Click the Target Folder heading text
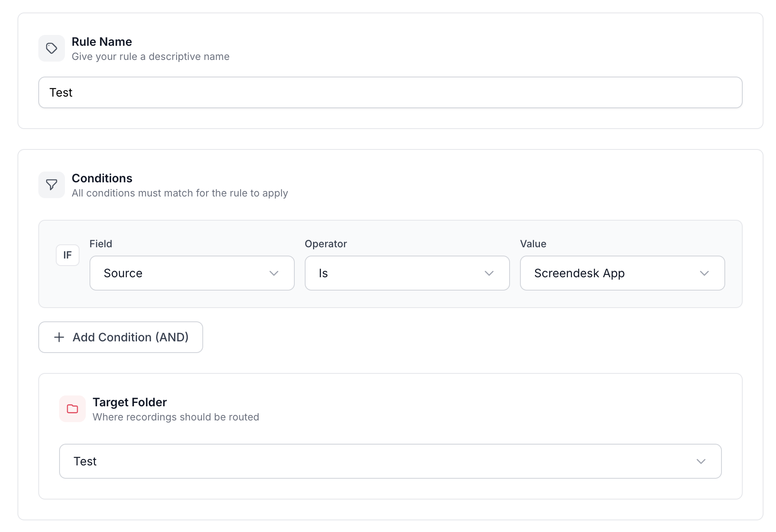Screen dimensions: 776x532 pos(129,402)
